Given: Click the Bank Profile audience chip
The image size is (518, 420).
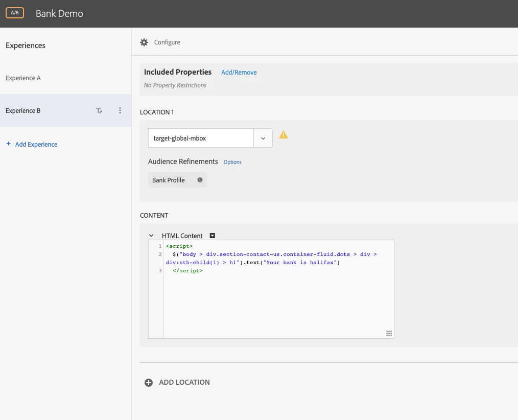Looking at the screenshot, I should pyautogui.click(x=177, y=180).
